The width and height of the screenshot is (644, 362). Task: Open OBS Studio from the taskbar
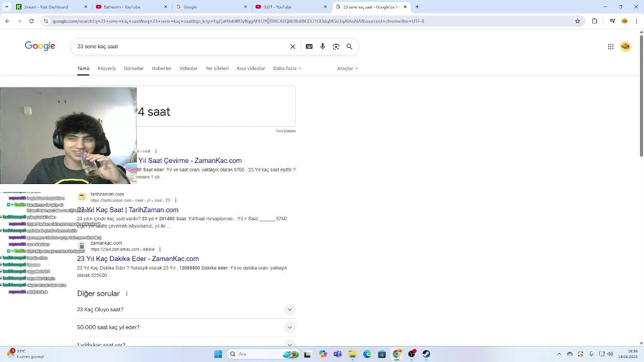pos(412,354)
